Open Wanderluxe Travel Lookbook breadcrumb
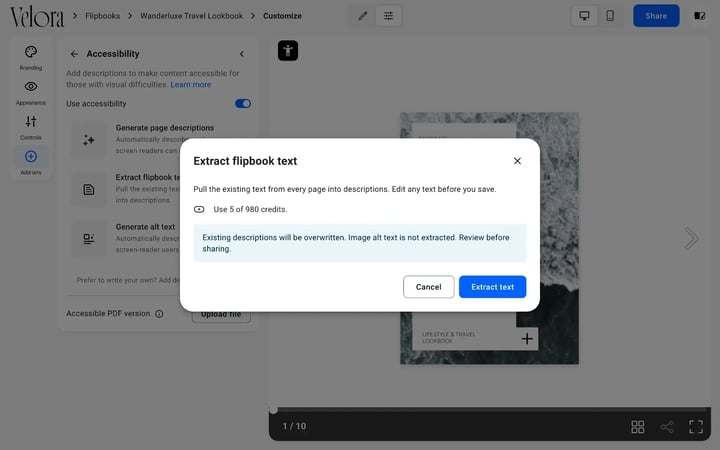The image size is (720, 450). click(x=191, y=16)
